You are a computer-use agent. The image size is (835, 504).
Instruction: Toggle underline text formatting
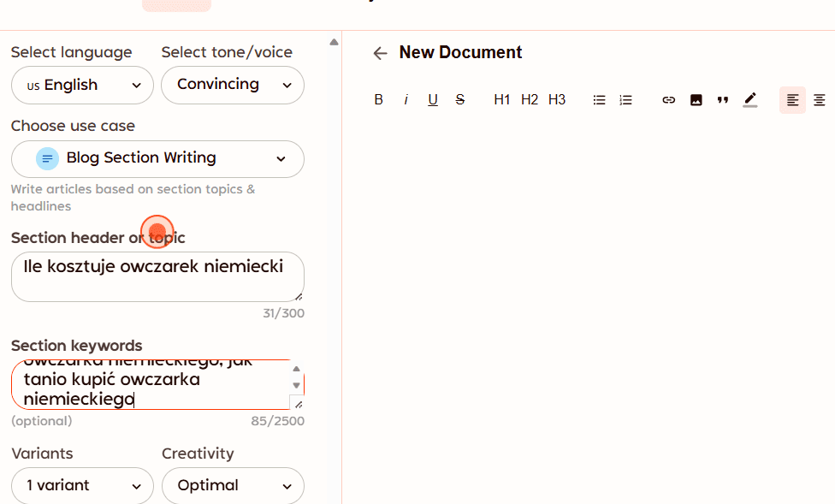[433, 100]
